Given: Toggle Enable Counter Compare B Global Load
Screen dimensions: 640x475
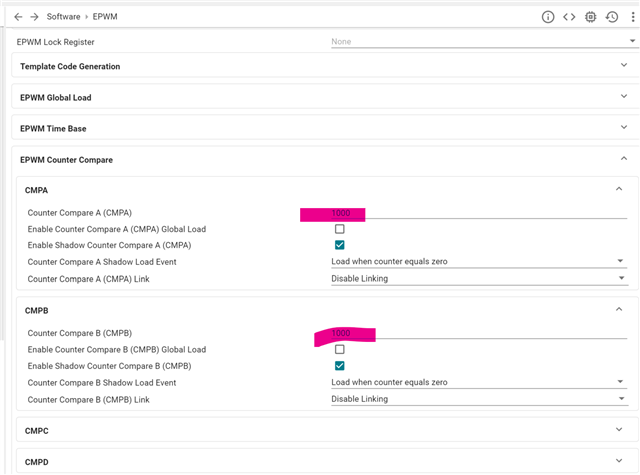Looking at the screenshot, I should pyautogui.click(x=340, y=349).
